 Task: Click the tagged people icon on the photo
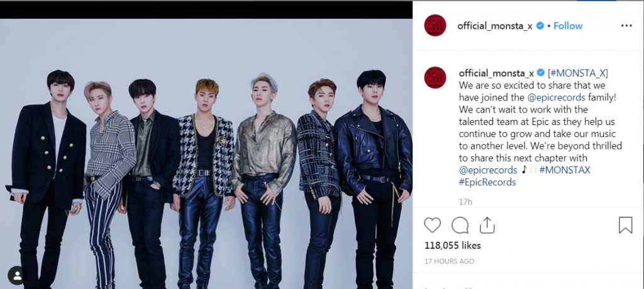pyautogui.click(x=17, y=275)
